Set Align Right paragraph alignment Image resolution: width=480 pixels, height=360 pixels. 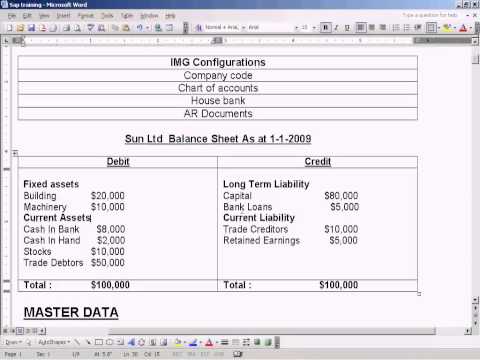point(383,27)
